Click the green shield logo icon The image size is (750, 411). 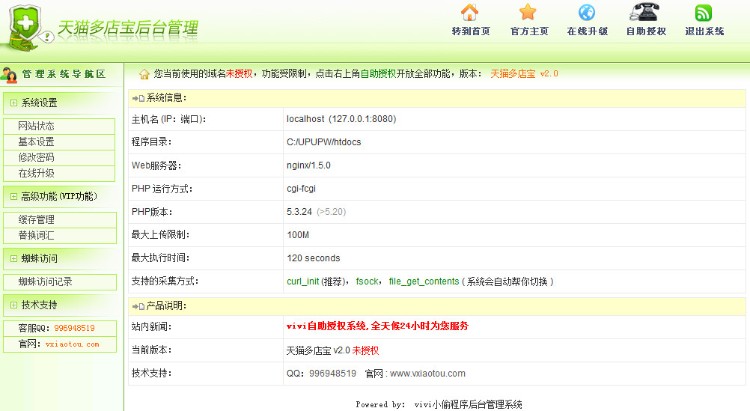(x=27, y=27)
